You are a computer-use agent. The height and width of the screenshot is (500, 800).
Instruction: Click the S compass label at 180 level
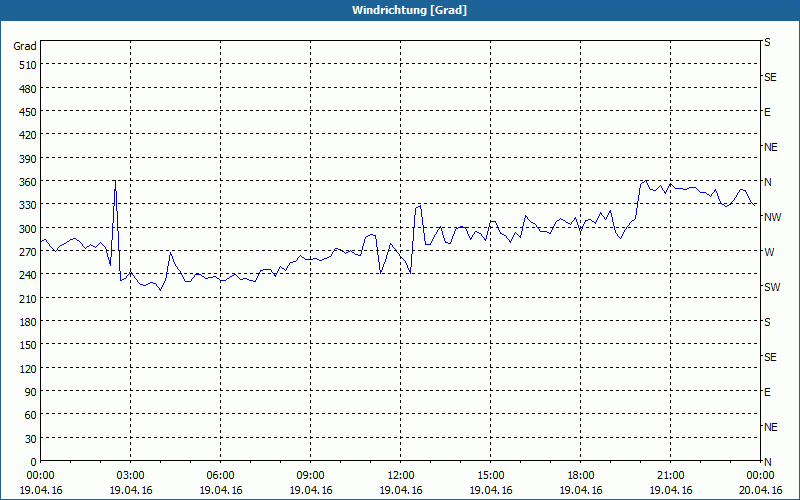click(767, 322)
